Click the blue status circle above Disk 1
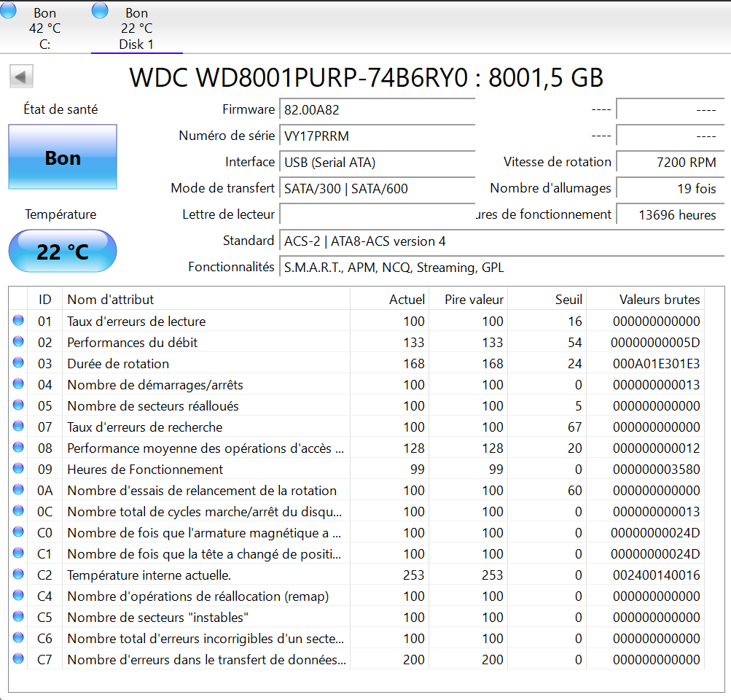The width and height of the screenshot is (731, 700). (x=100, y=10)
